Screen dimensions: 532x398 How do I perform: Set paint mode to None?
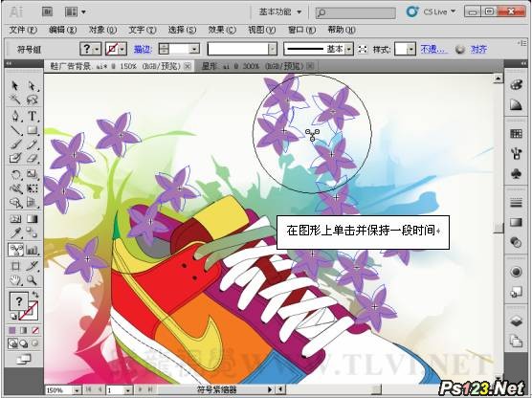pos(35,330)
